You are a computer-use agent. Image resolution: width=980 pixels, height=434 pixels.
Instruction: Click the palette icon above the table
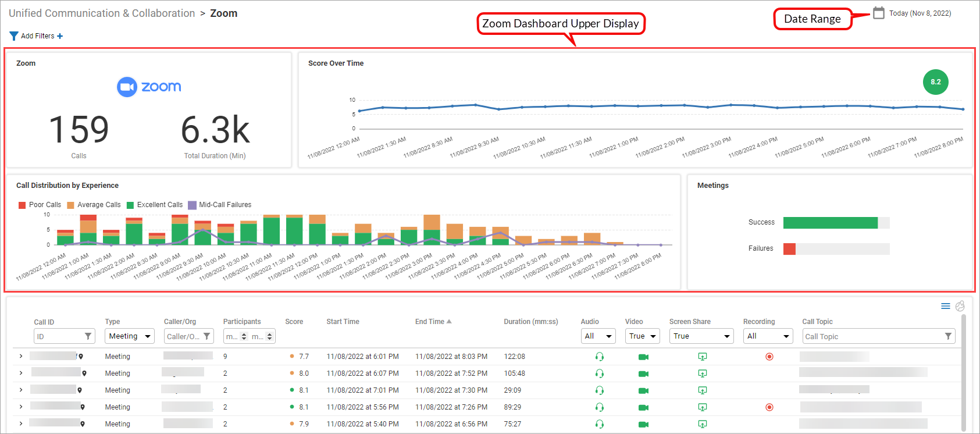960,306
